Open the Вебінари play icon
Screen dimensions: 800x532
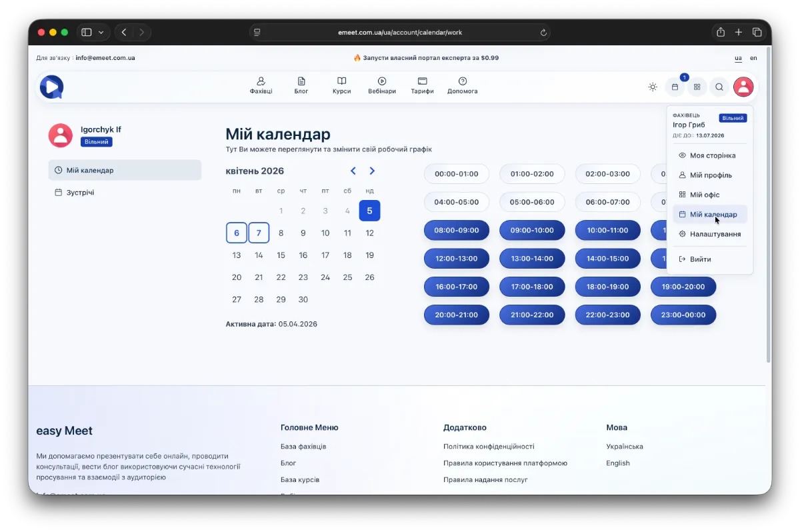click(382, 81)
